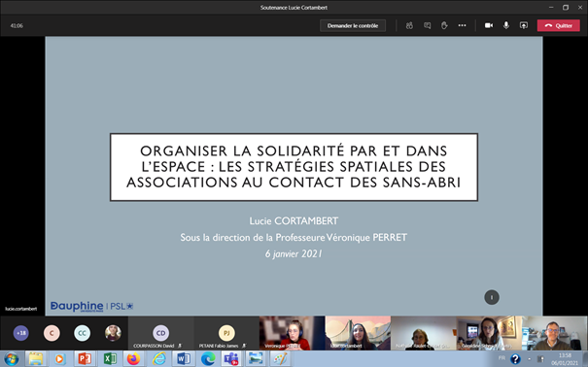Click Demander le contrôle button
The image size is (588, 367).
click(353, 25)
